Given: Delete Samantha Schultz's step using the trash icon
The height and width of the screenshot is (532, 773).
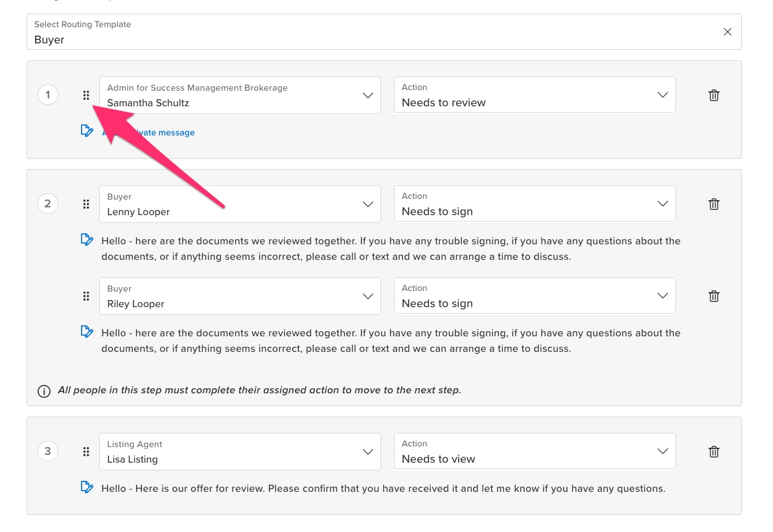Looking at the screenshot, I should (713, 95).
